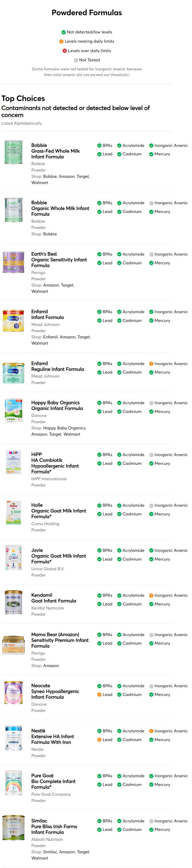Click the gray Inorganic Arsenic icon for HiPP formula
The image size is (192, 868).
151,455
